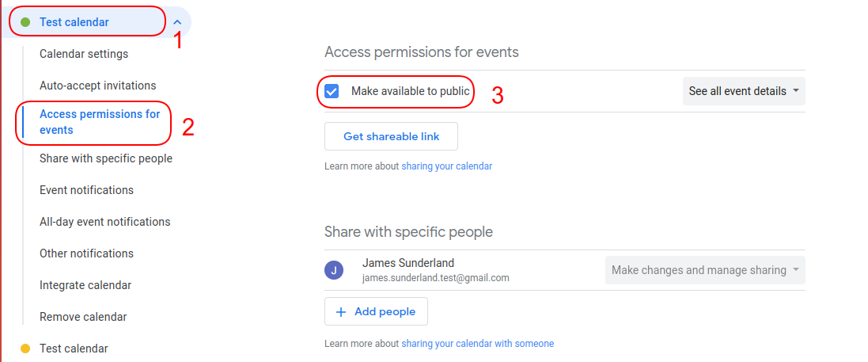Uncheck Make available to public checkbox

pyautogui.click(x=332, y=91)
